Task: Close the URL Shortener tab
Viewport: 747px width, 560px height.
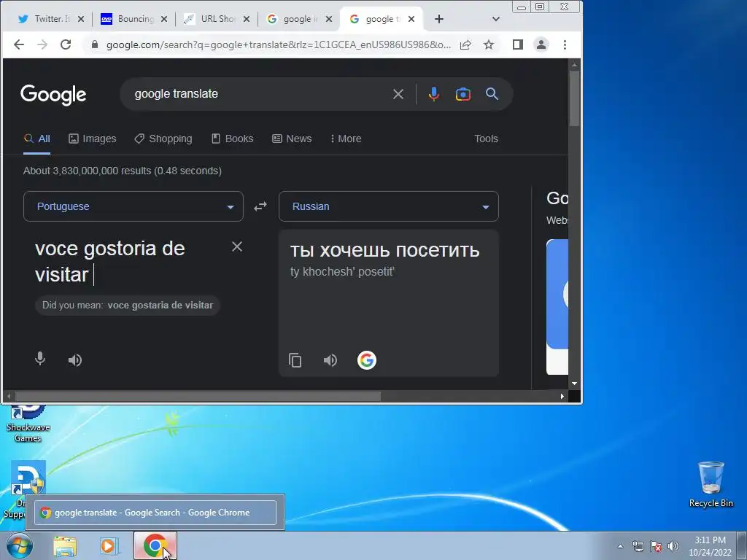Action: (247, 19)
